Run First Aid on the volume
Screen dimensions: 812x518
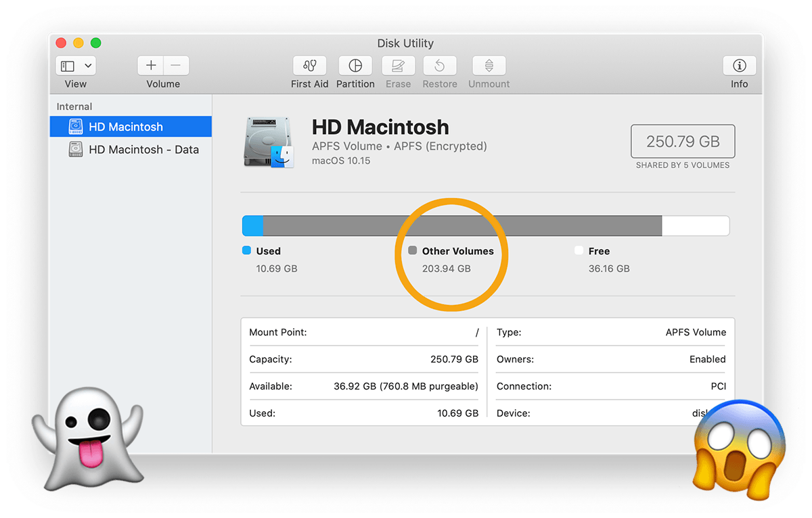pyautogui.click(x=310, y=66)
